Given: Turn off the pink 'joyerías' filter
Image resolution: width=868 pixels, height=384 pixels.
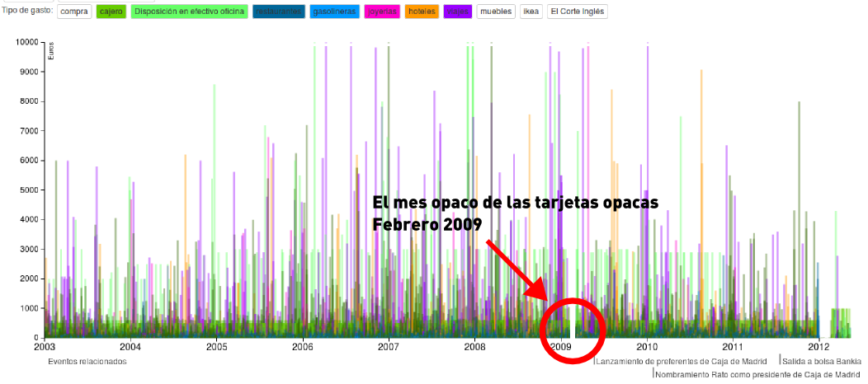Looking at the screenshot, I should click(381, 12).
